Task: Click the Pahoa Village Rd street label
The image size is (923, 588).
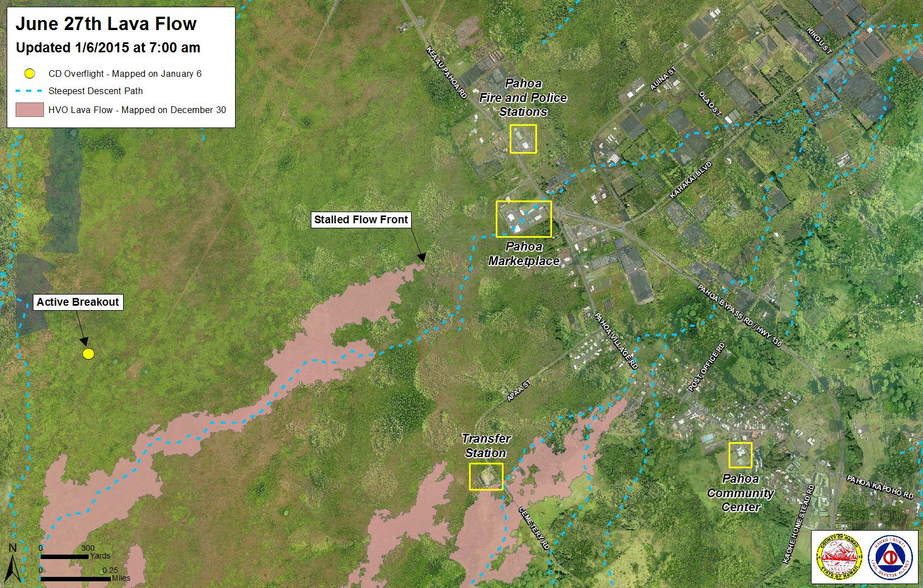Action: pyautogui.click(x=616, y=341)
